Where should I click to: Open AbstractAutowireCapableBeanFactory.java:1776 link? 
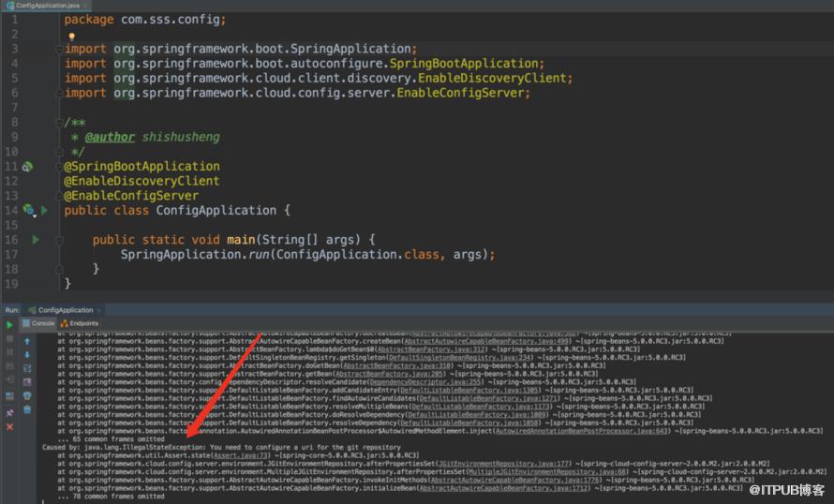point(514,480)
